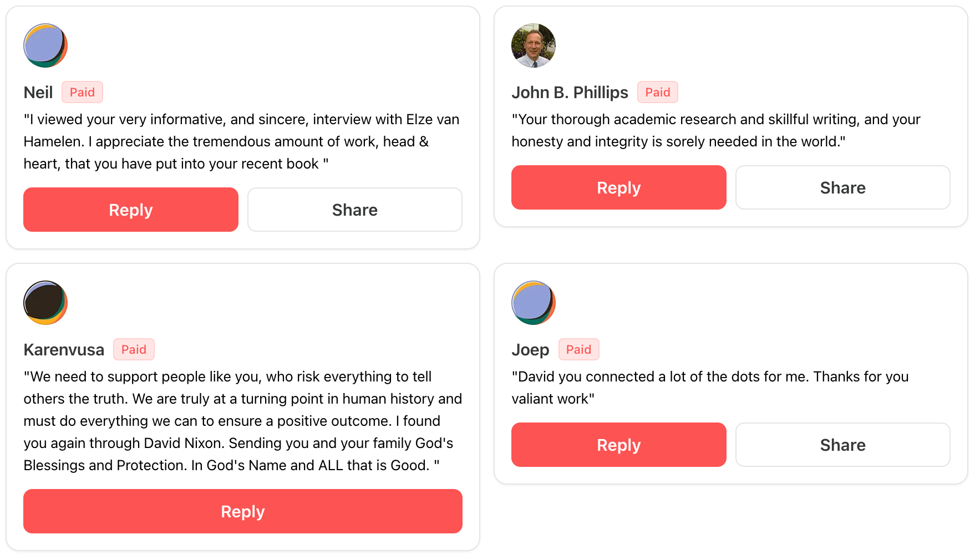975x560 pixels.
Task: Click Joep's profile avatar
Action: tap(533, 303)
